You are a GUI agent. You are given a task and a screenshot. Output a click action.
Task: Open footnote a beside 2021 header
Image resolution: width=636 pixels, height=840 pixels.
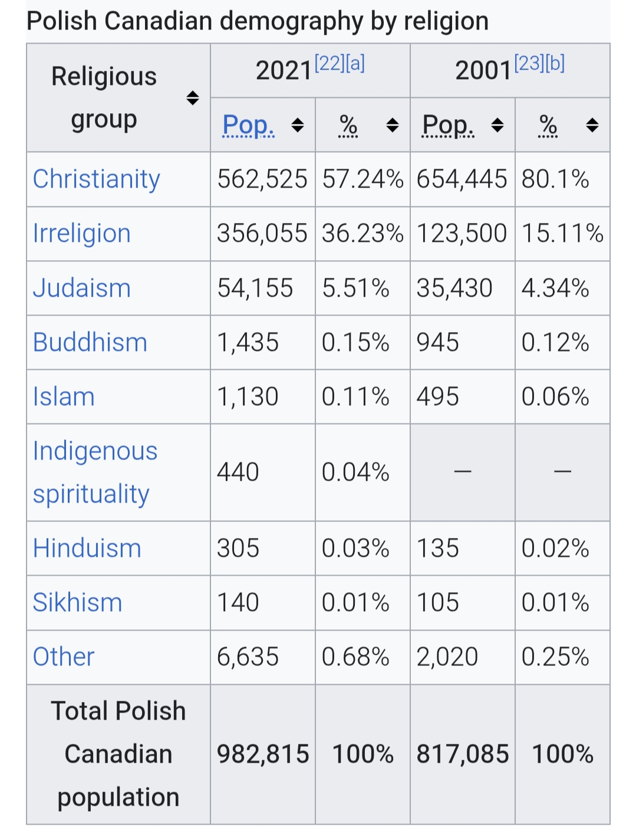click(x=355, y=63)
